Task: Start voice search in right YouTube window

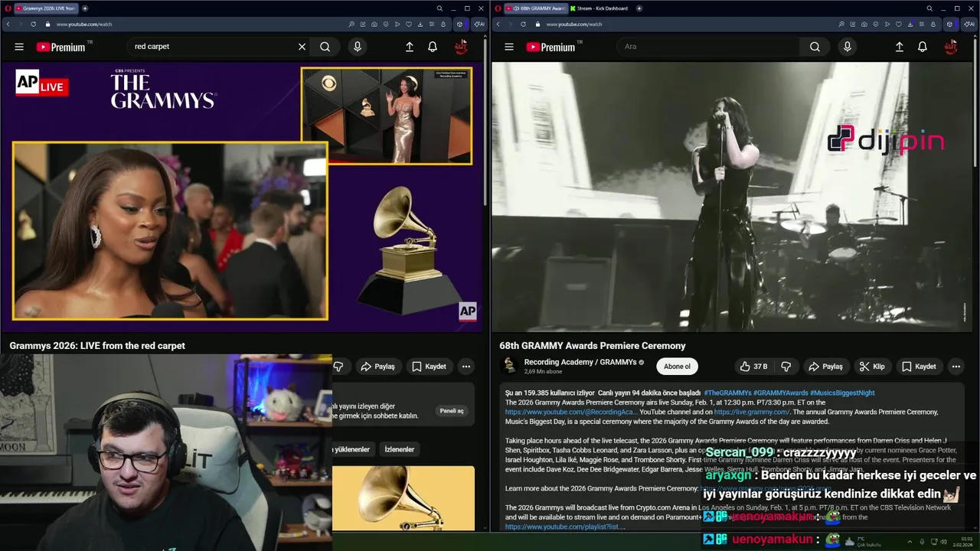Action: (847, 47)
